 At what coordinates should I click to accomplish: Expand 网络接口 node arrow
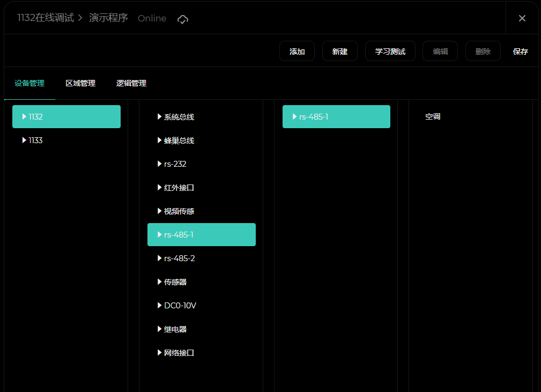[159, 353]
